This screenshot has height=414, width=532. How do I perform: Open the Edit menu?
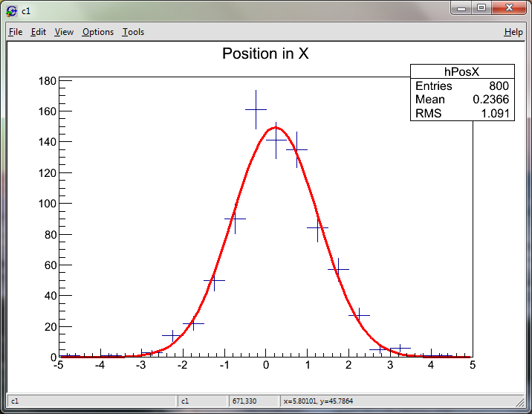coord(39,32)
